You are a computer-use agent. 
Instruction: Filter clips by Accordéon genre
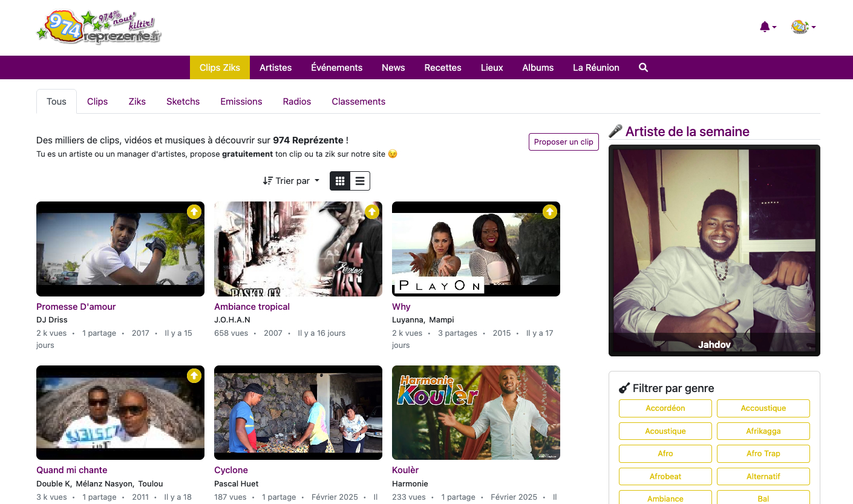(665, 408)
